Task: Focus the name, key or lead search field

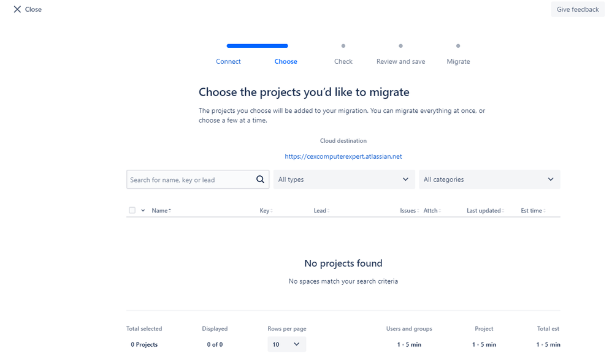Action: tap(191, 180)
